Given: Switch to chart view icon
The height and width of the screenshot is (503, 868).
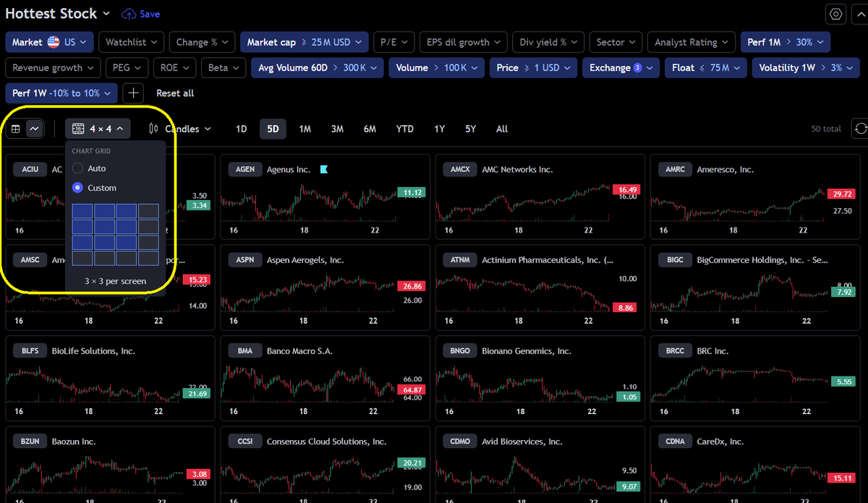Looking at the screenshot, I should pyautogui.click(x=34, y=129).
